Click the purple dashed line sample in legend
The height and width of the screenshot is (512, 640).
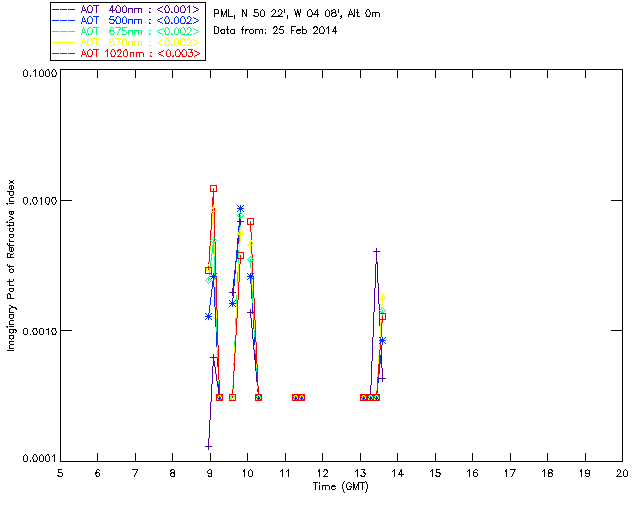(64, 9)
